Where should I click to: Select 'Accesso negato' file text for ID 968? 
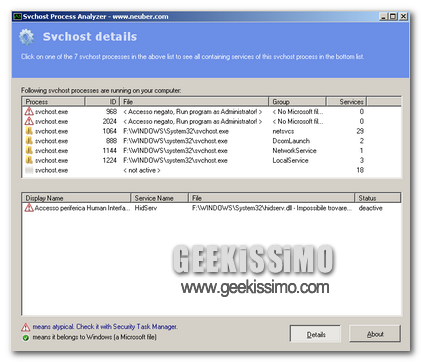click(193, 111)
